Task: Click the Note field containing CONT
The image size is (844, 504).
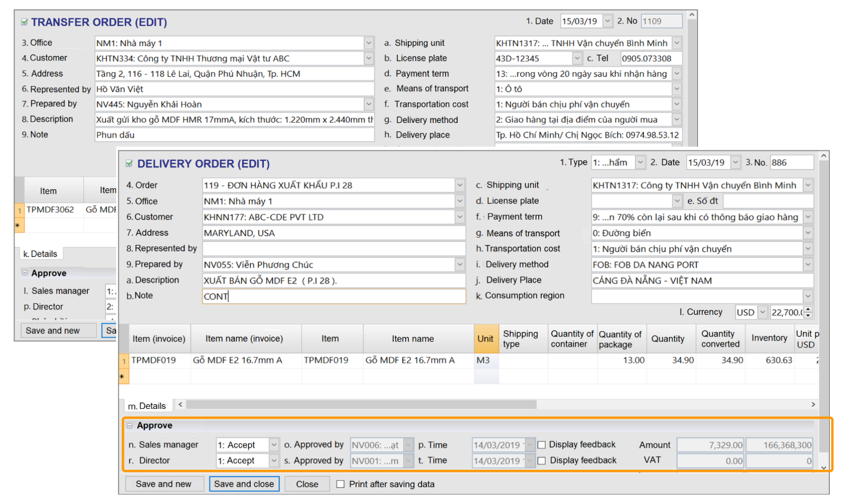Action: tap(334, 297)
